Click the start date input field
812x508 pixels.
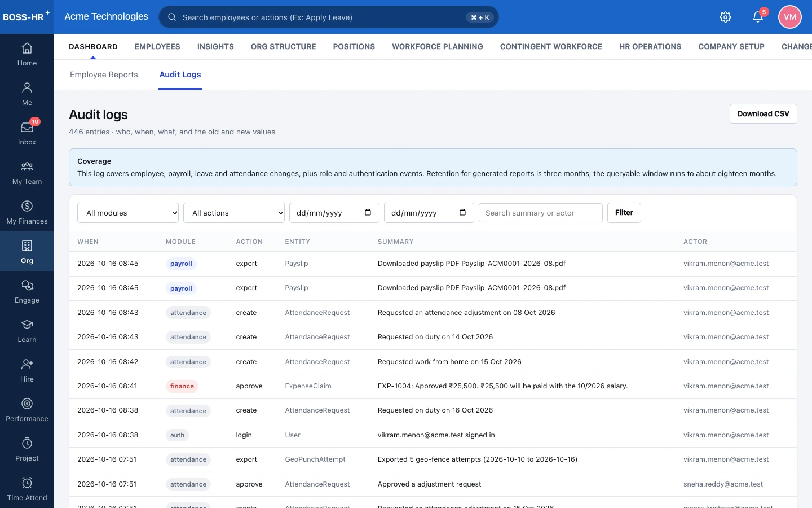pos(334,213)
